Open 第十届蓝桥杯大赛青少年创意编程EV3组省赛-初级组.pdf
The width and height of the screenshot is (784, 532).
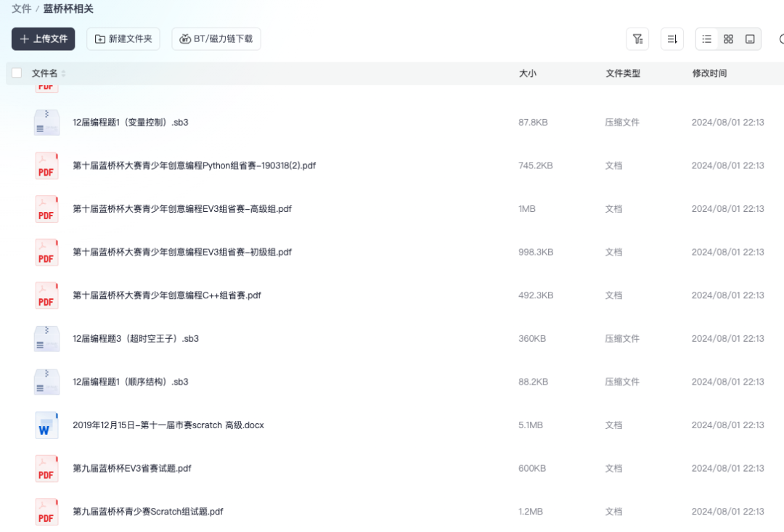[182, 252]
